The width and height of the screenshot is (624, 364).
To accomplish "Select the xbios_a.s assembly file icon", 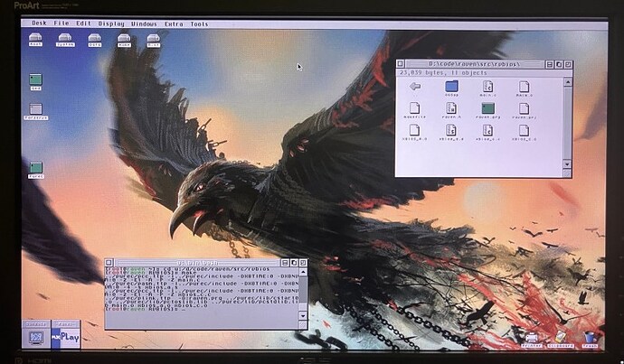I will coord(451,132).
